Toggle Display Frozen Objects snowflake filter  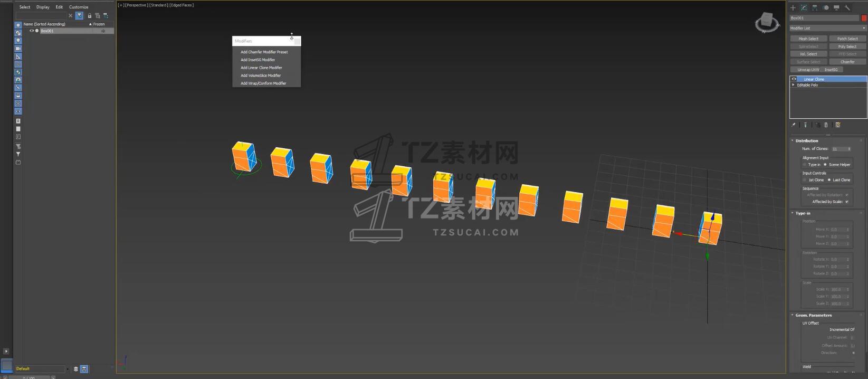coord(18,103)
